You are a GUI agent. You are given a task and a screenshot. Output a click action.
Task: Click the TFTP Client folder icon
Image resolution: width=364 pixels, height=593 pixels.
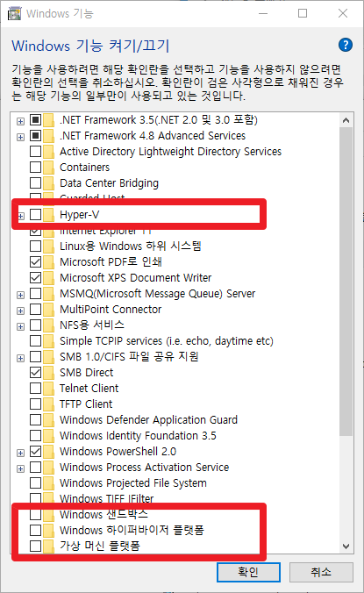pyautogui.click(x=48, y=404)
